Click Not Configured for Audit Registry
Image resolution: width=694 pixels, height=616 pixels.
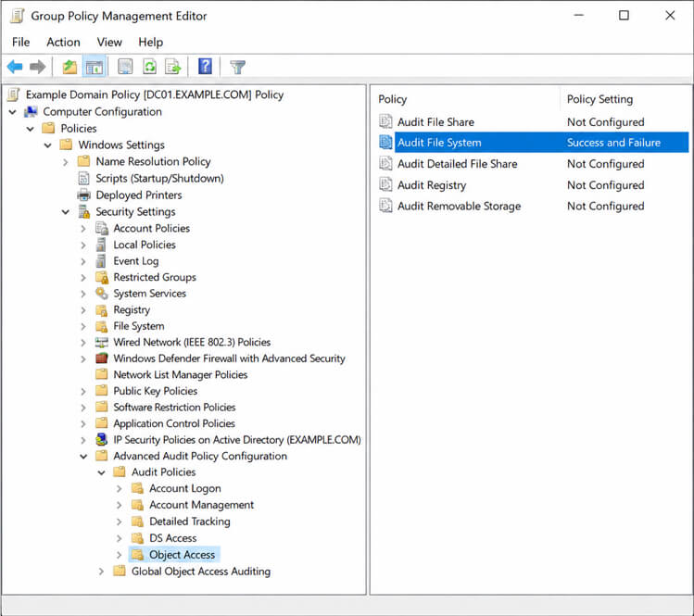[x=605, y=185]
